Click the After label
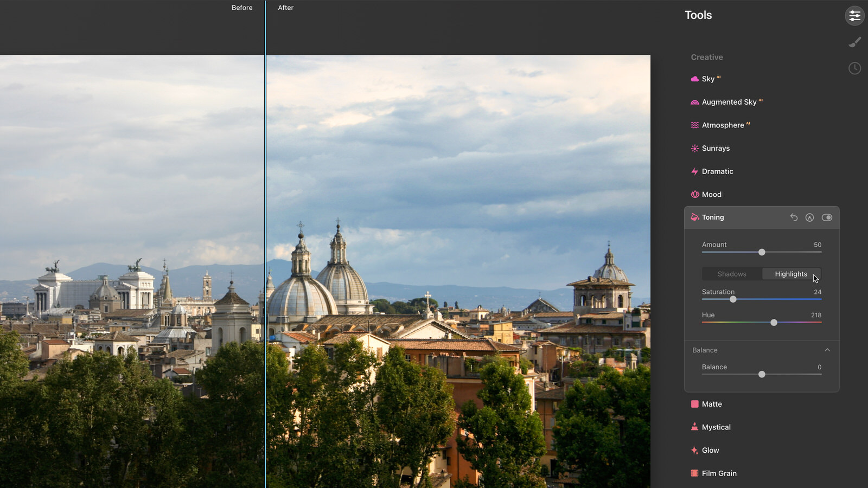 coord(285,8)
